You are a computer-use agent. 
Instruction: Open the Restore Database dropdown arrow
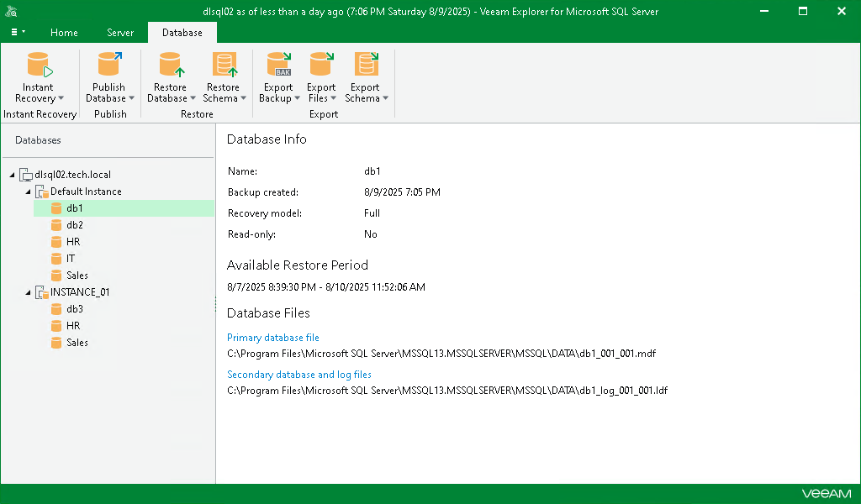193,99
